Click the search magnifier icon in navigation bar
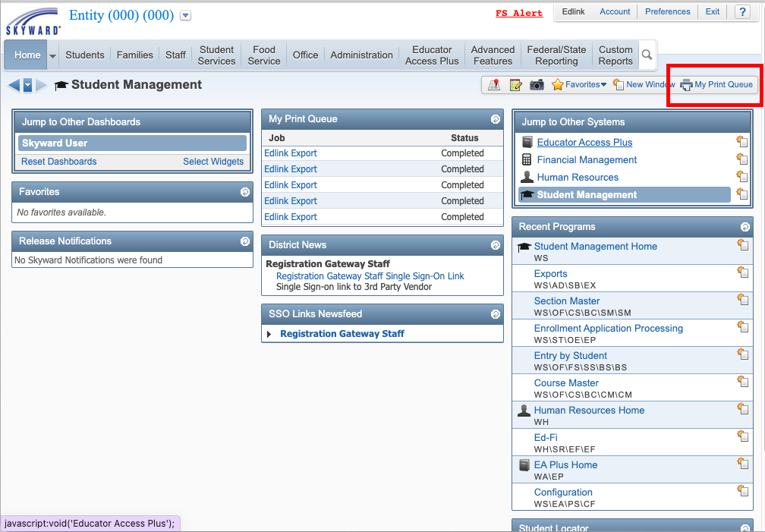The image size is (765, 532). coord(647,55)
